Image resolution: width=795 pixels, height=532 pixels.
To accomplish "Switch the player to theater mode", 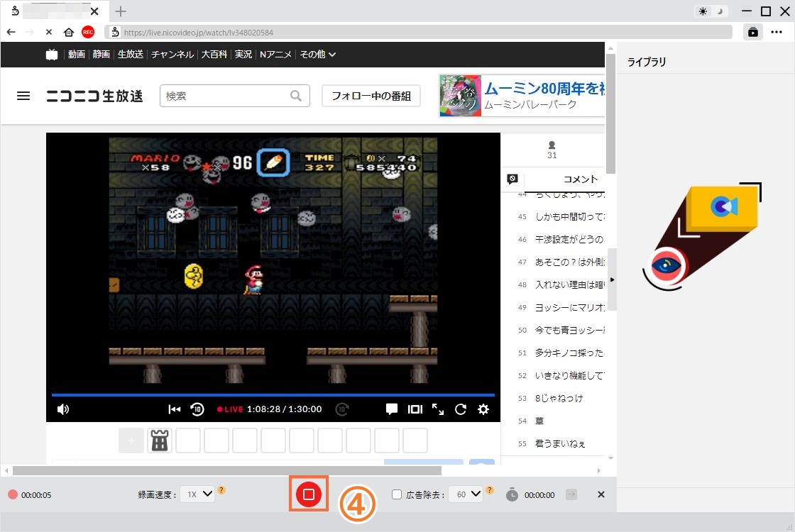I will point(415,409).
